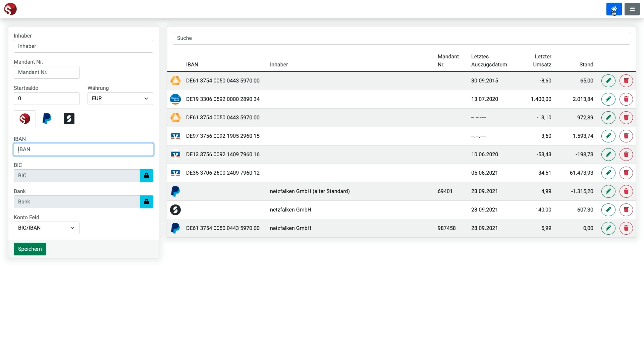This screenshot has width=644, height=362.
Task: Toggle the Bank field lock button
Action: coord(146,202)
